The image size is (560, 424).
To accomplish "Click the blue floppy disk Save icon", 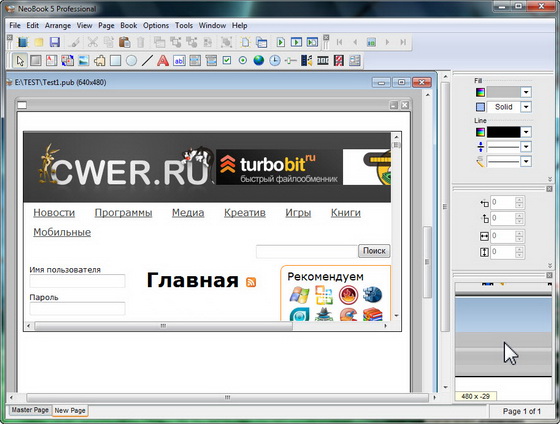I will (55, 42).
